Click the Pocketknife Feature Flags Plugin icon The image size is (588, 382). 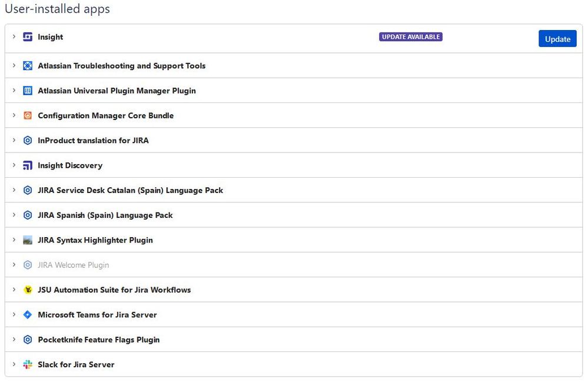pyautogui.click(x=28, y=340)
